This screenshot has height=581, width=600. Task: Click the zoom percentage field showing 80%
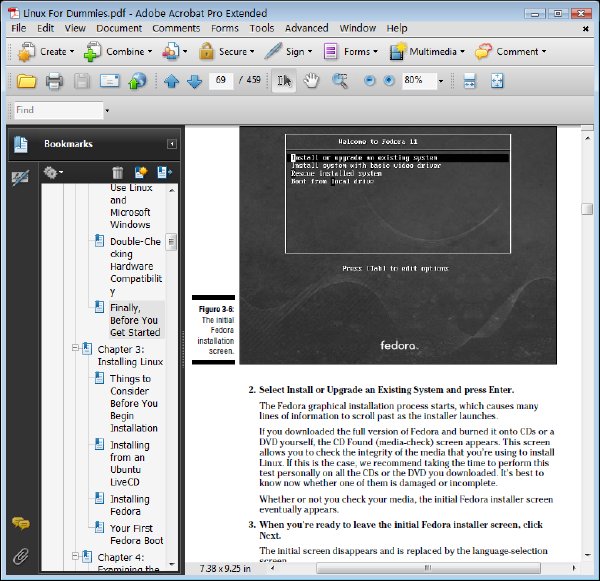pos(419,80)
